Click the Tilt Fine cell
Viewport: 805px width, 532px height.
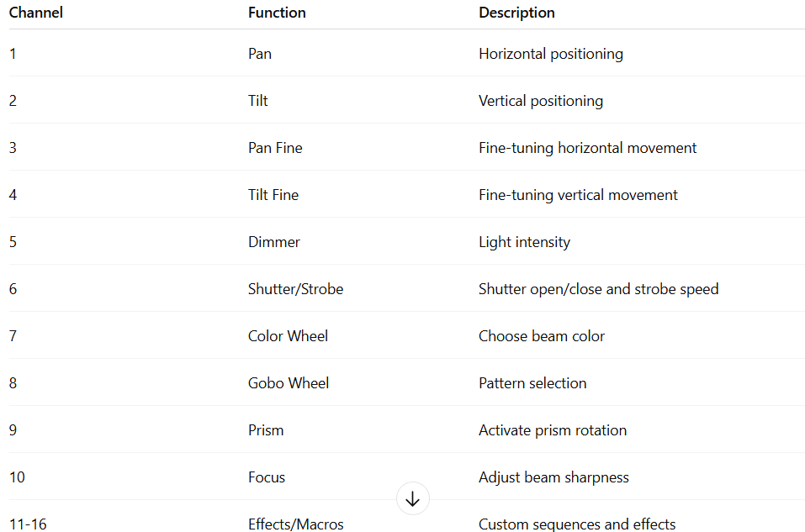tap(273, 195)
